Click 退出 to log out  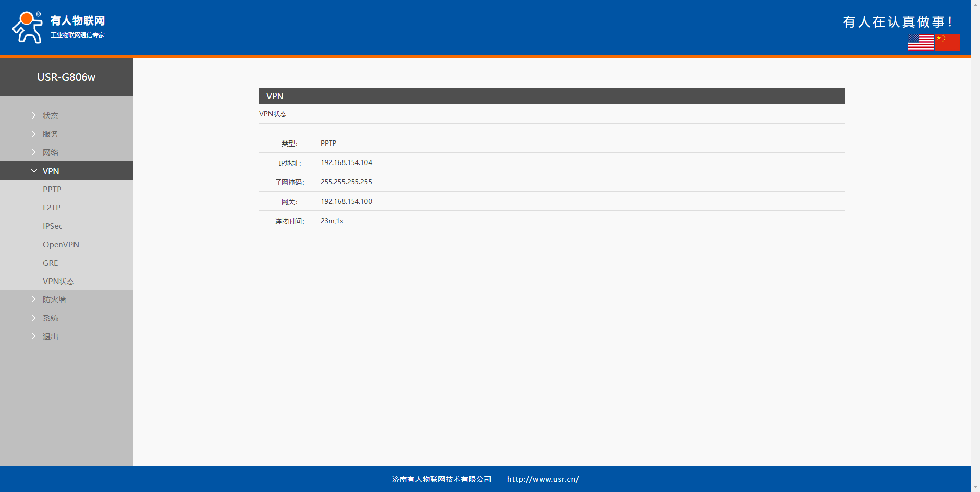coord(50,337)
